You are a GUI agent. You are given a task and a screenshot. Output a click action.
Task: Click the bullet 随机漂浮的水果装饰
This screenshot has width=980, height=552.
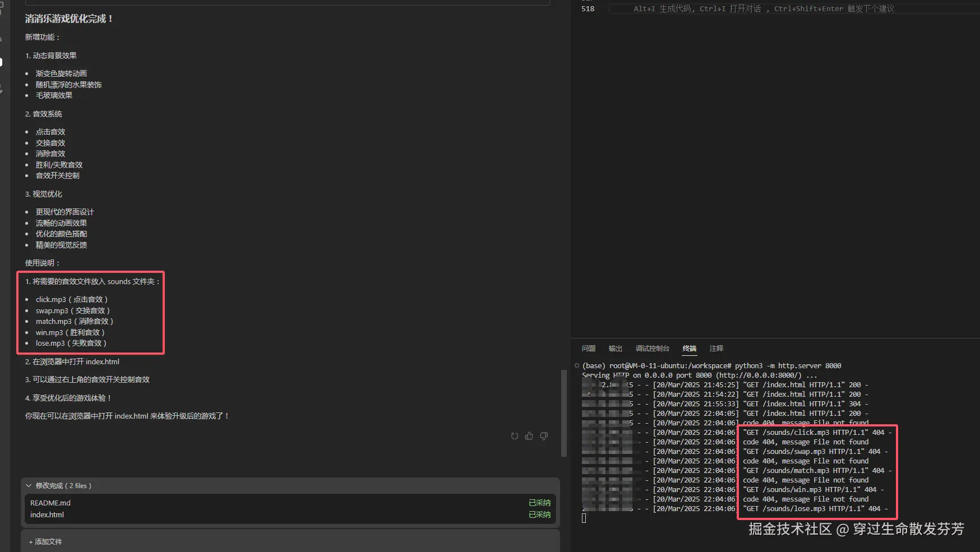tap(69, 85)
